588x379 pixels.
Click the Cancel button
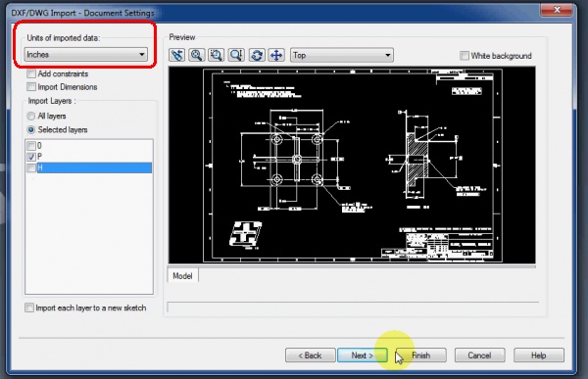click(479, 355)
